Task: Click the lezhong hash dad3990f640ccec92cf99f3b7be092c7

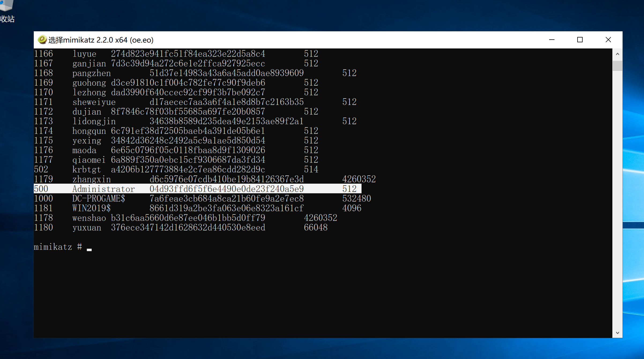Action: coord(188,92)
